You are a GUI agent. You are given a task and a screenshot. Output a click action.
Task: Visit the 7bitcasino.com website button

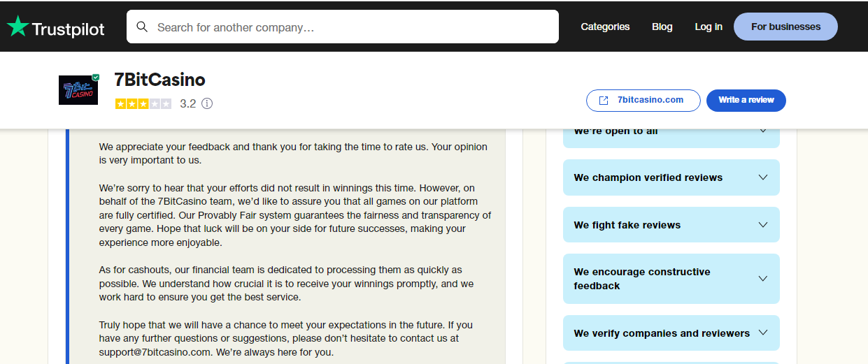(643, 100)
